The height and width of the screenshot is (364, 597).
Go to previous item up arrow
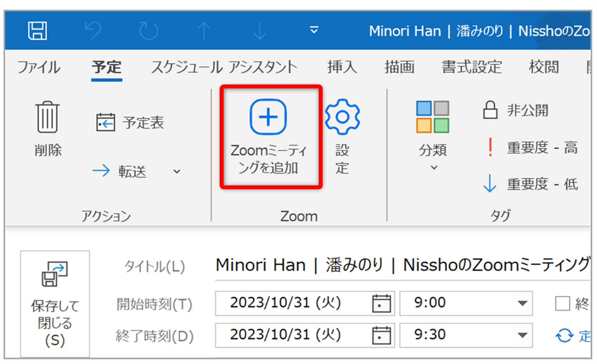(204, 31)
